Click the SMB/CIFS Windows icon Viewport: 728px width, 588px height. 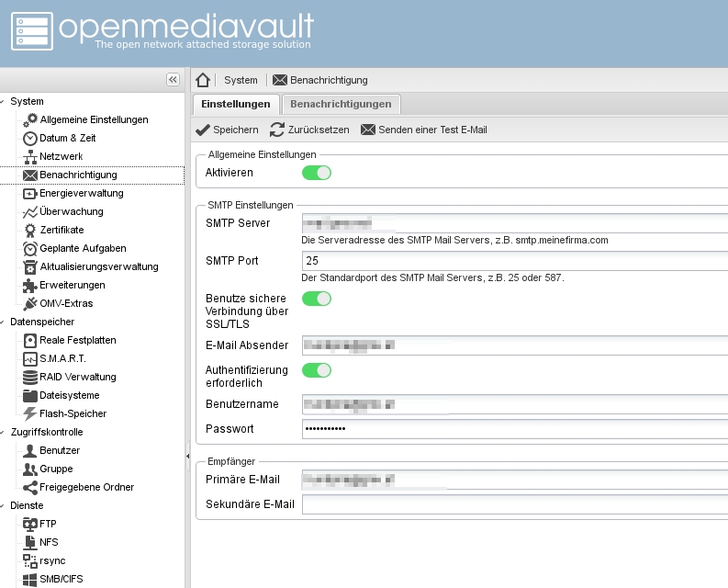coord(30,579)
